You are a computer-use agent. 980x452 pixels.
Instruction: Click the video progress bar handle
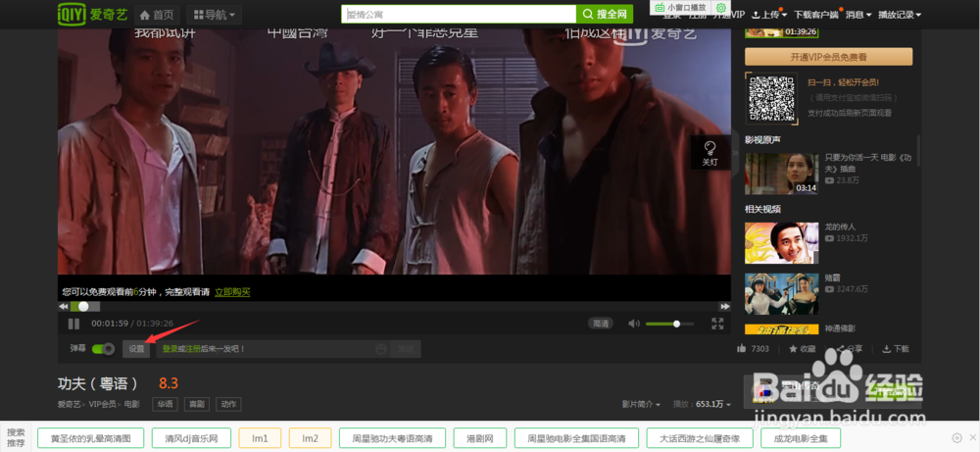pos(83,306)
